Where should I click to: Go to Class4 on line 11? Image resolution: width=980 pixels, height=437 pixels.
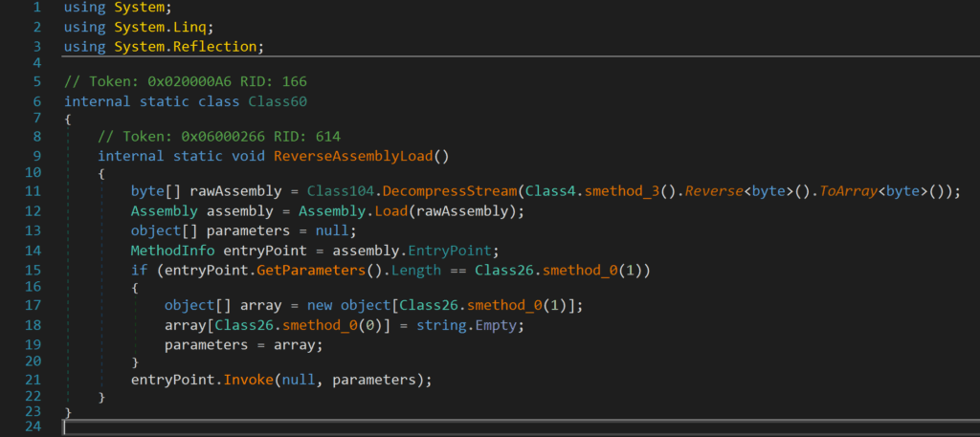pyautogui.click(x=550, y=191)
